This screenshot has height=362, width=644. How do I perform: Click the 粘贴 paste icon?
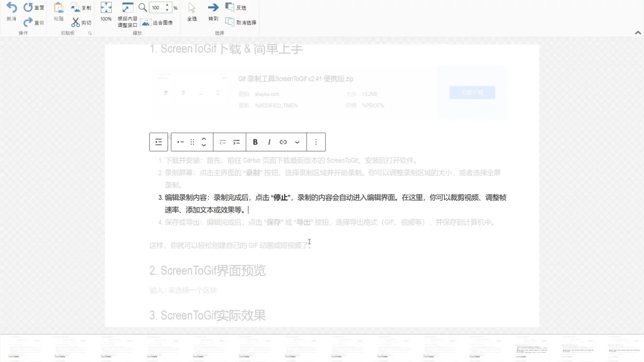coord(58,8)
